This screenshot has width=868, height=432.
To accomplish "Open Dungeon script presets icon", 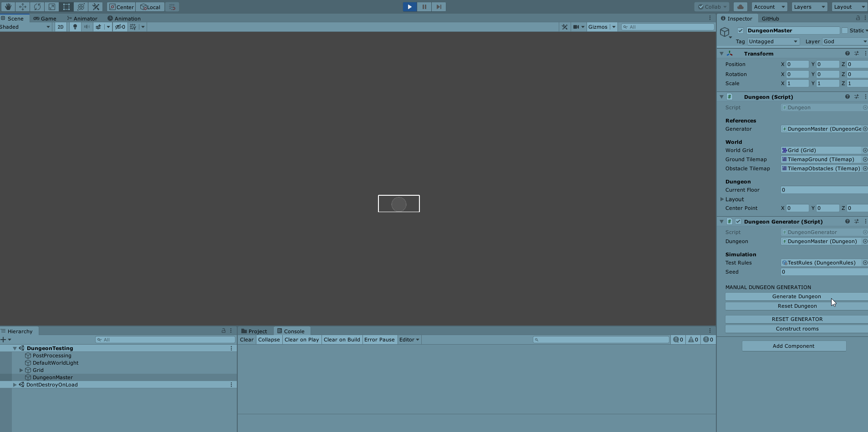I will [x=857, y=97].
